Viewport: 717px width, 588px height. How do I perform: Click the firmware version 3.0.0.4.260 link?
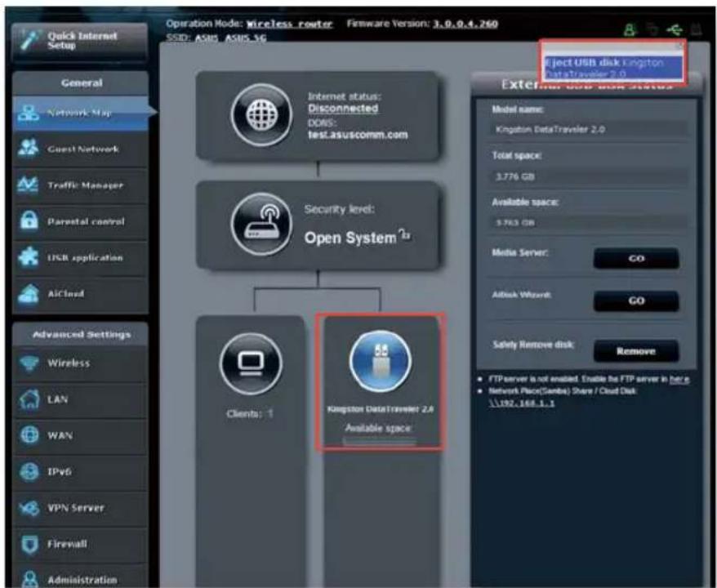coord(465,24)
